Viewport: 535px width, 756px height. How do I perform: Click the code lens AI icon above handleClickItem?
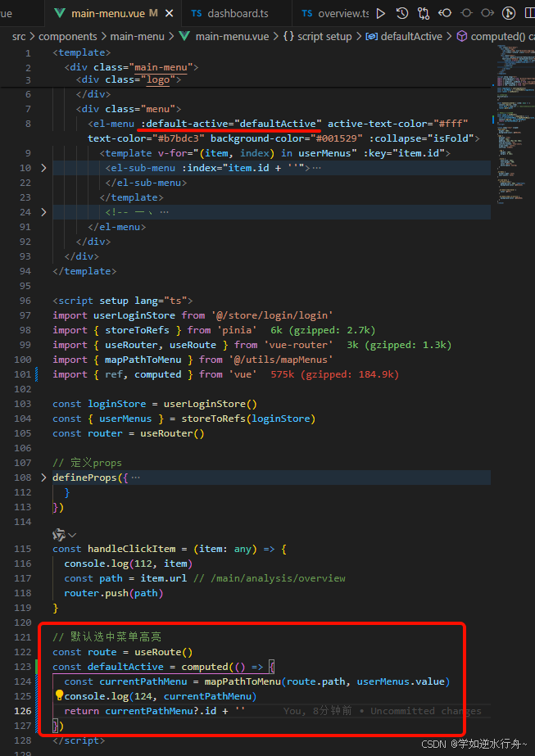tap(59, 534)
